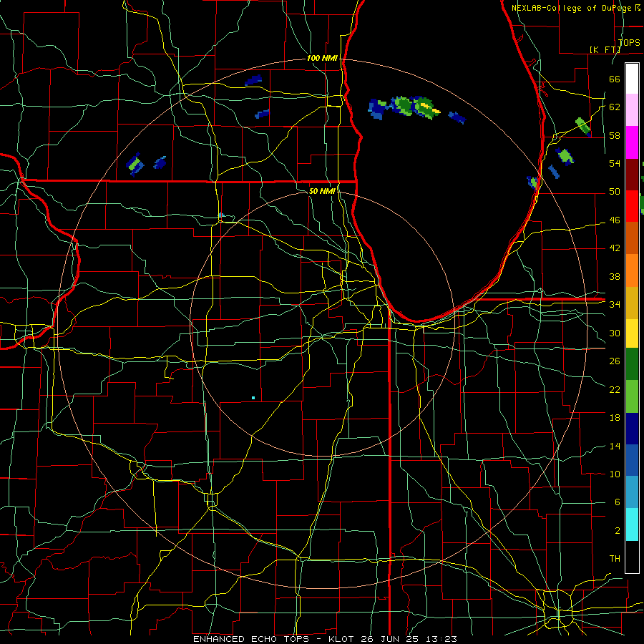Pick the magenta legend color band
644x644 pixels.
632,142
